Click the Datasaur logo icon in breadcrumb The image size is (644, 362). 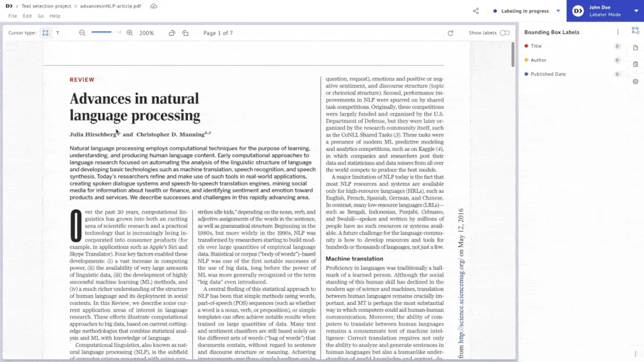click(9, 6)
